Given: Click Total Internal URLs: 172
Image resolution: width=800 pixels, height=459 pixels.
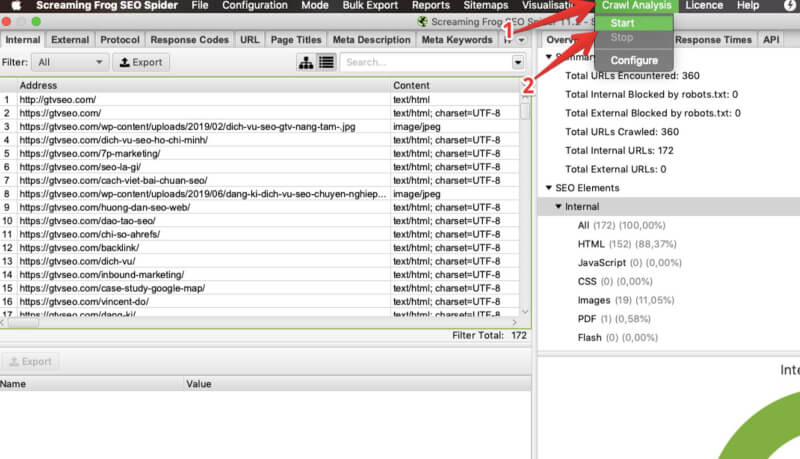Looking at the screenshot, I should [619, 150].
